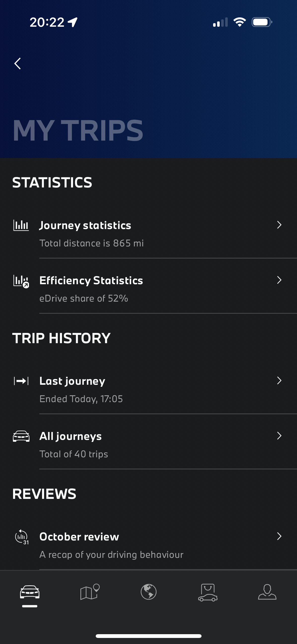Open the car shop tab

click(208, 592)
